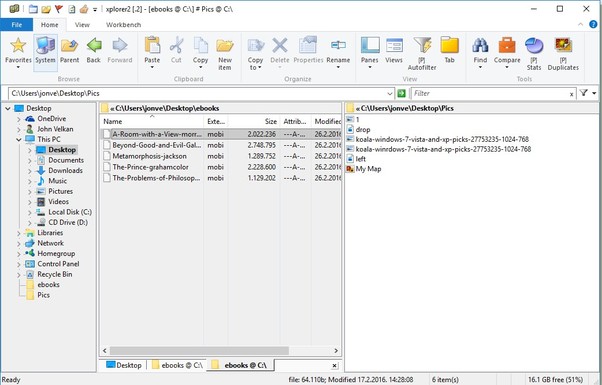Switch to the Workbench ribbon tab
The image size is (602, 385).
[123, 25]
